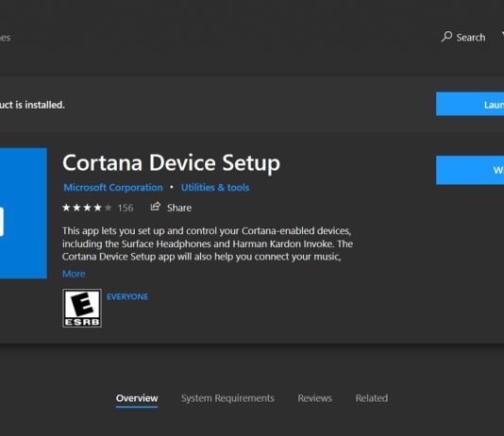The image size is (504, 436).
Task: Switch to the Reviews tab
Action: [314, 398]
